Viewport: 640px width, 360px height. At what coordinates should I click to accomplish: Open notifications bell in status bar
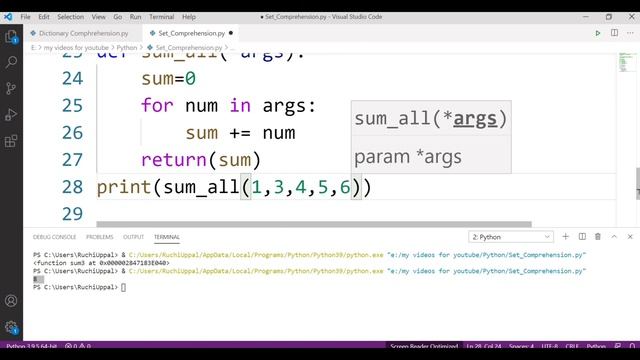632,346
